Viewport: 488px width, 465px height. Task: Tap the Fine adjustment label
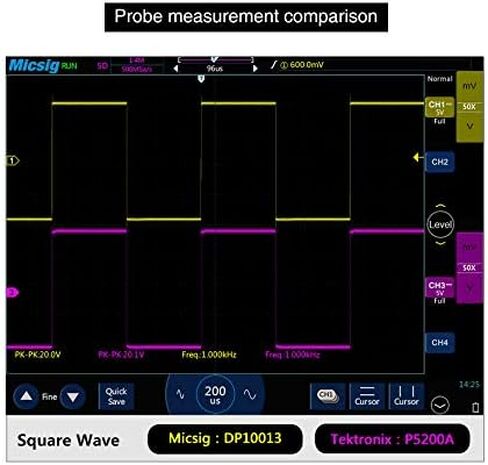49,397
